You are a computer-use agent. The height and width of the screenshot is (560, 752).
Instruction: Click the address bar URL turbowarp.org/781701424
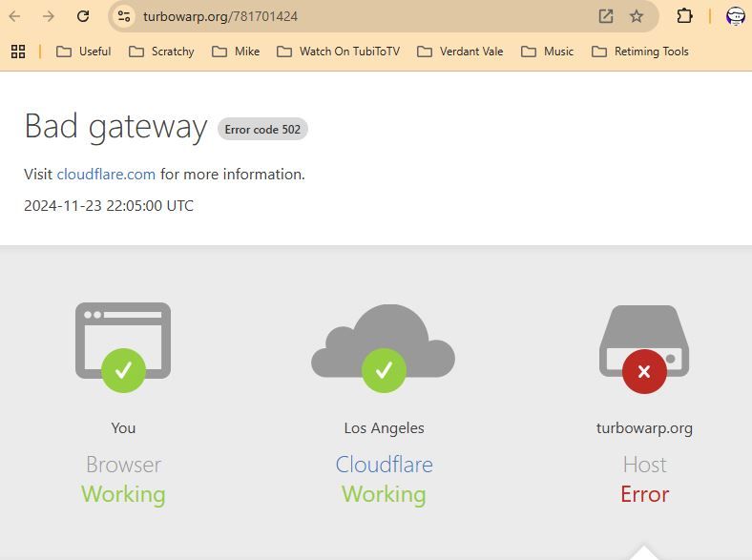coord(220,16)
